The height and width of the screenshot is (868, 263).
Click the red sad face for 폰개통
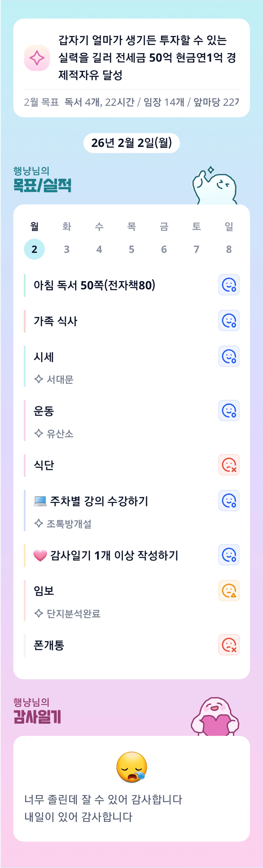click(229, 645)
